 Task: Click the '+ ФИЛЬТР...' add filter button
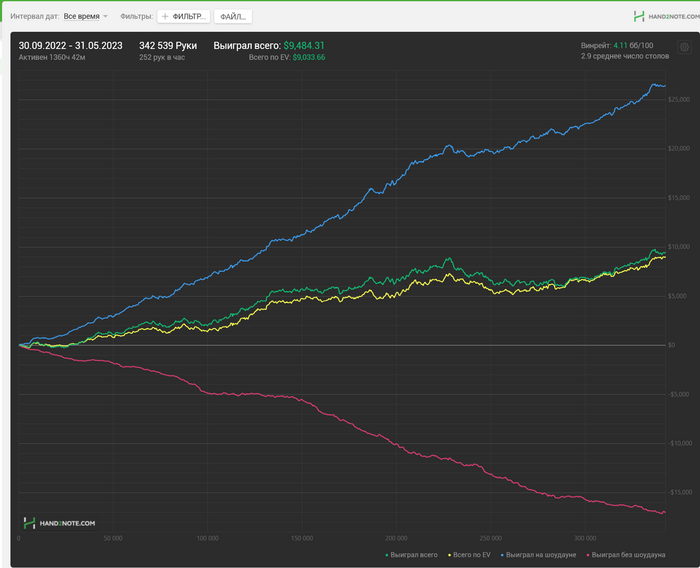coord(184,17)
